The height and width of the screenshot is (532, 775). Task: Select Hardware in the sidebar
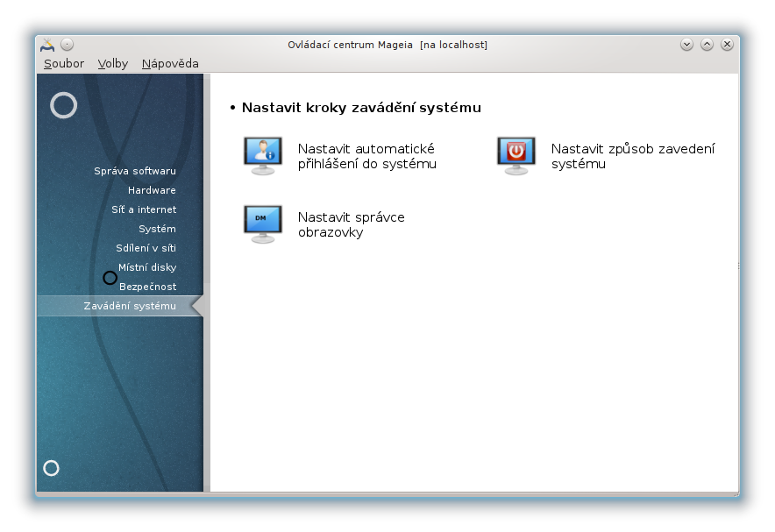(x=152, y=190)
